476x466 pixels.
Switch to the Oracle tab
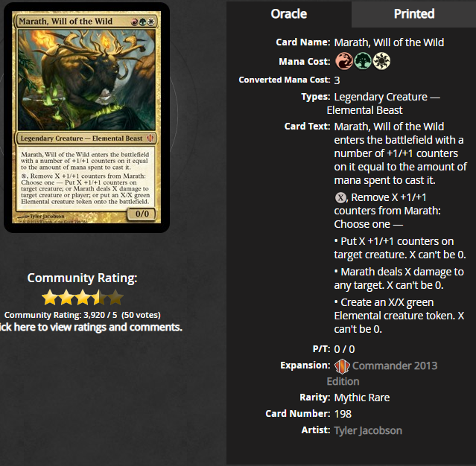point(289,14)
